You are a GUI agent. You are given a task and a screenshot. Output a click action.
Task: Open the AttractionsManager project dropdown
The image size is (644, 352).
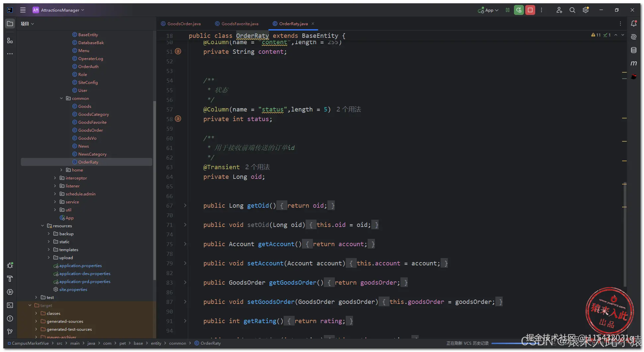coord(58,10)
